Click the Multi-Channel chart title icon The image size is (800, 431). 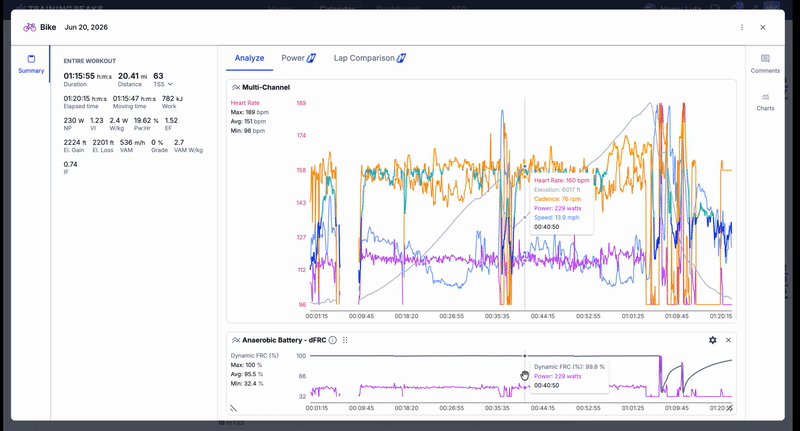pos(236,87)
